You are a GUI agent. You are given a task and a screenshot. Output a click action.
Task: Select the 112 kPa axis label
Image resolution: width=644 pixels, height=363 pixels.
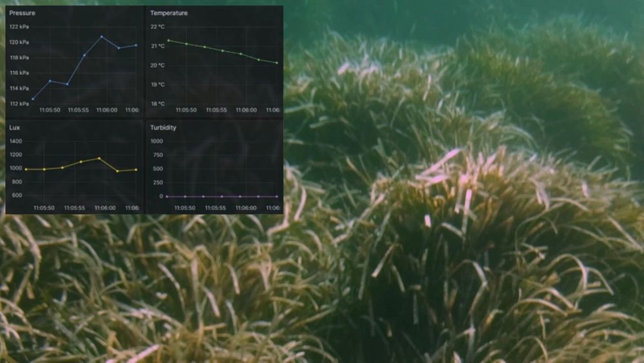[19, 104]
